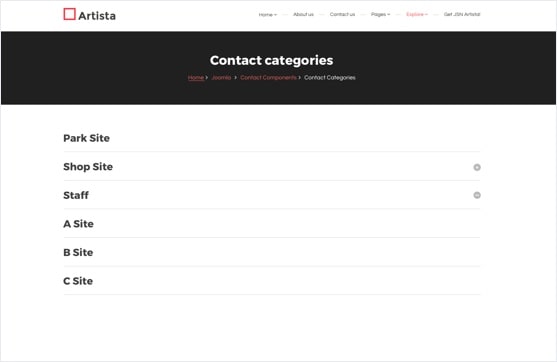Open the Home dropdown menu
557x362 pixels.
(x=267, y=15)
